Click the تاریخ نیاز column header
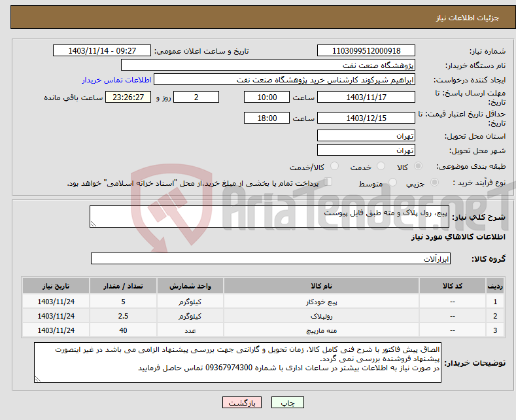This screenshot has width=516, height=420. [x=56, y=286]
